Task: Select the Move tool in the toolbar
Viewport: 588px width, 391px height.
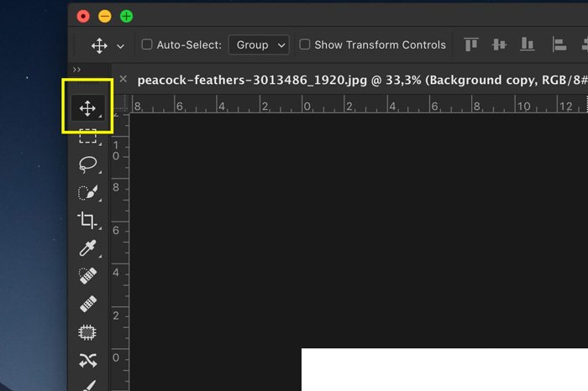Action: (x=87, y=107)
